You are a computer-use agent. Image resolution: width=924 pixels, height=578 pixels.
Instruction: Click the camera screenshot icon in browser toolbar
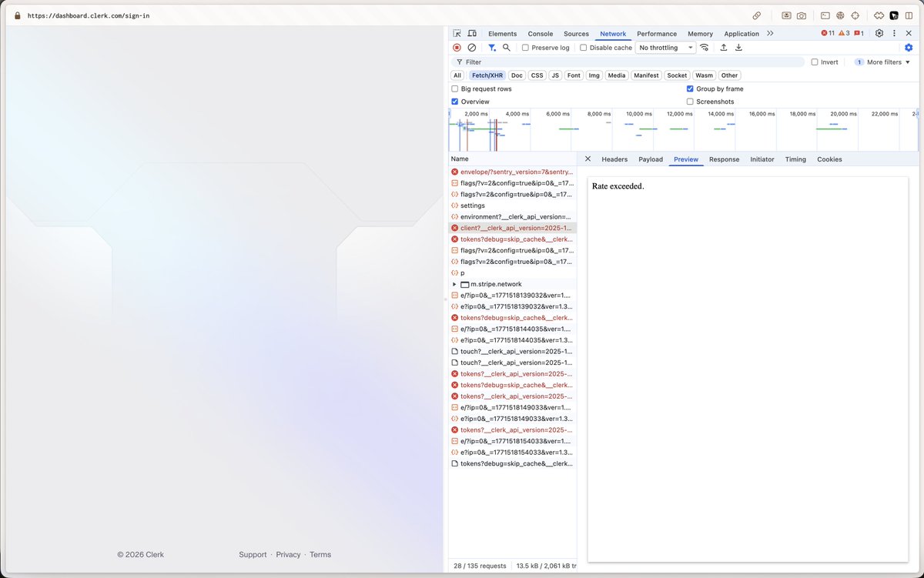click(802, 15)
